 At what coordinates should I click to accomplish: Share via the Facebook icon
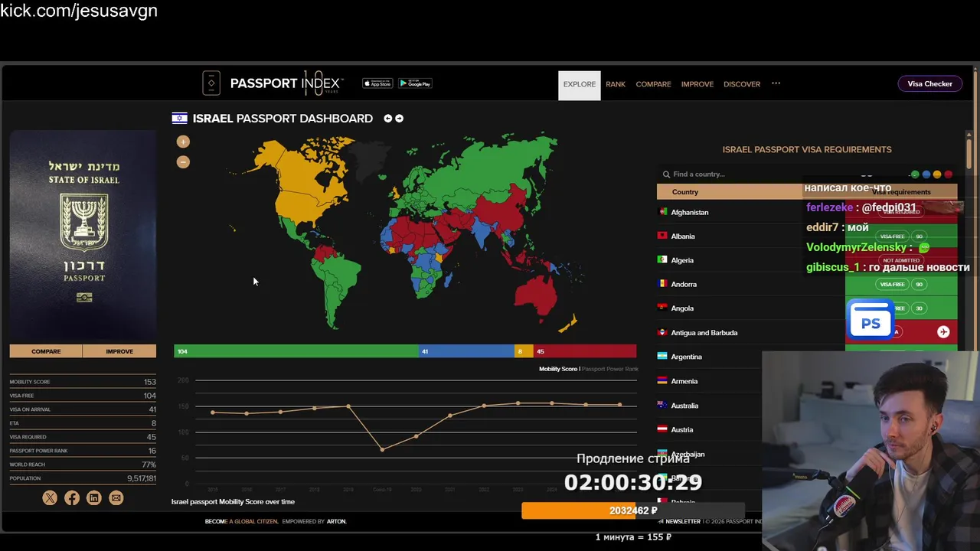point(72,498)
